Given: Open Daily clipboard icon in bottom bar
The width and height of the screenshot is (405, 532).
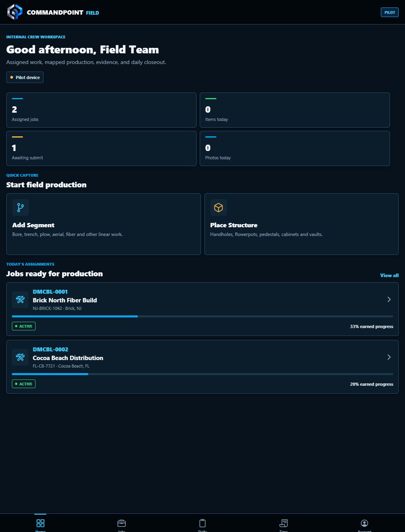Looking at the screenshot, I should point(202,523).
